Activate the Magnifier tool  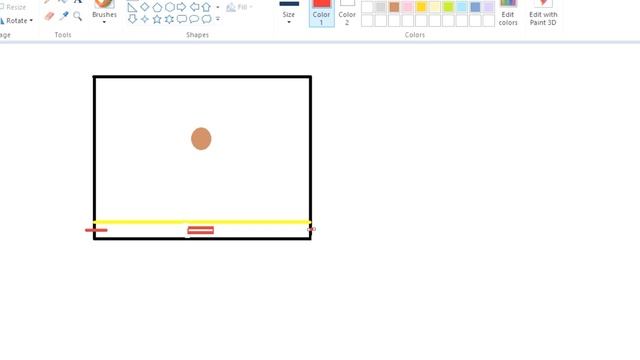(x=78, y=16)
